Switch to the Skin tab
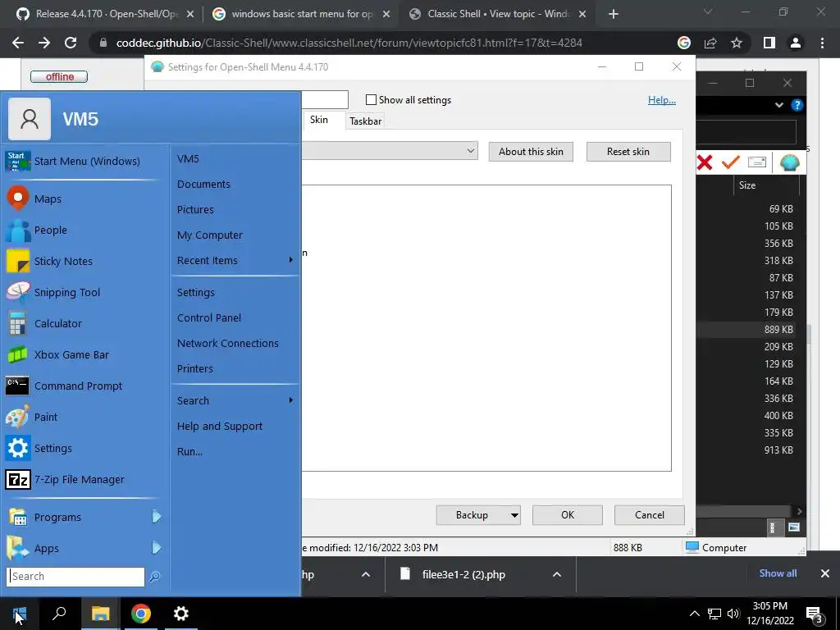 [x=319, y=120]
